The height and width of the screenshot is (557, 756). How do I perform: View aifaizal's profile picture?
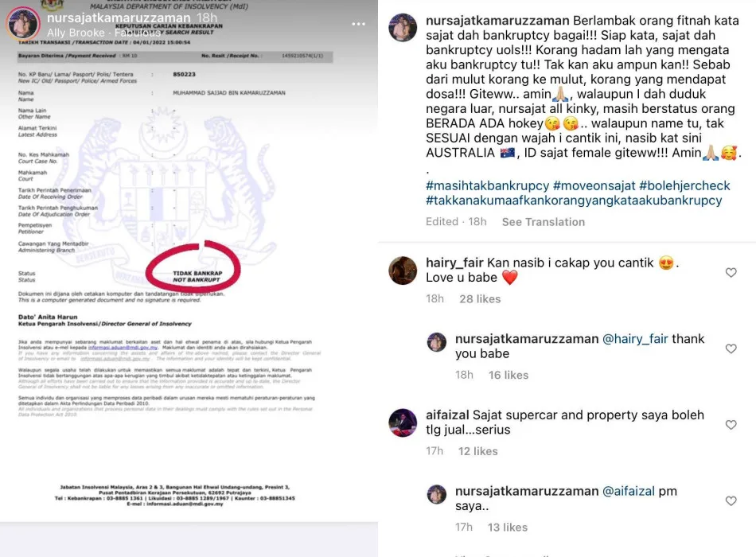click(x=403, y=423)
